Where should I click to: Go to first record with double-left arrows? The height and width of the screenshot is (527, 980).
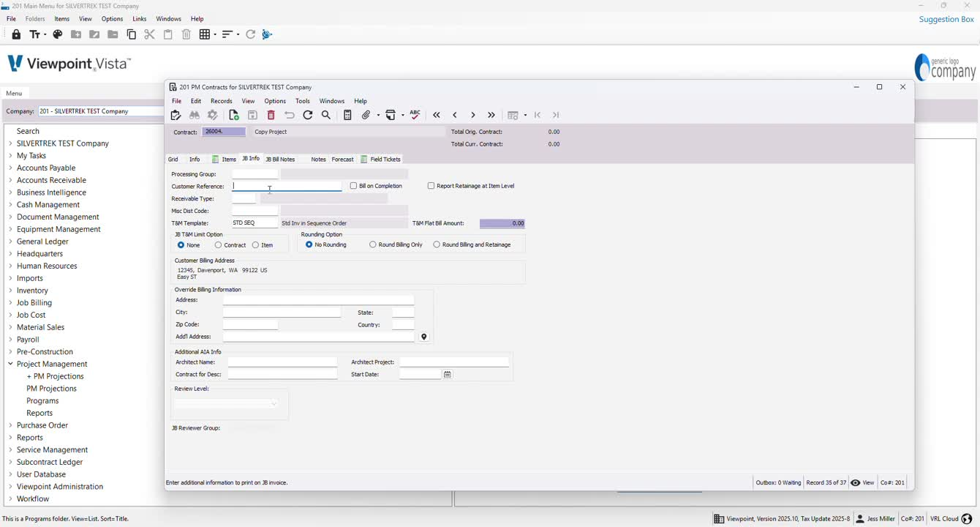point(437,115)
